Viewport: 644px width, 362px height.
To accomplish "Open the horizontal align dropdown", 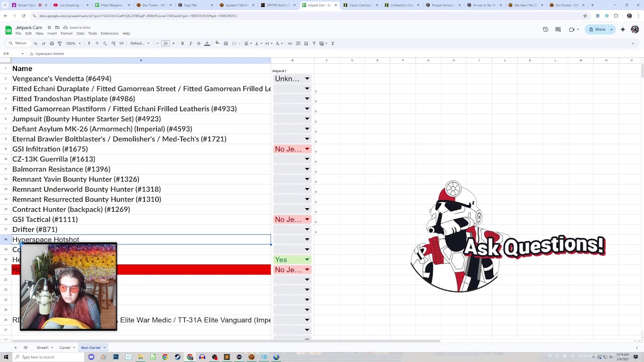I will pos(248,43).
